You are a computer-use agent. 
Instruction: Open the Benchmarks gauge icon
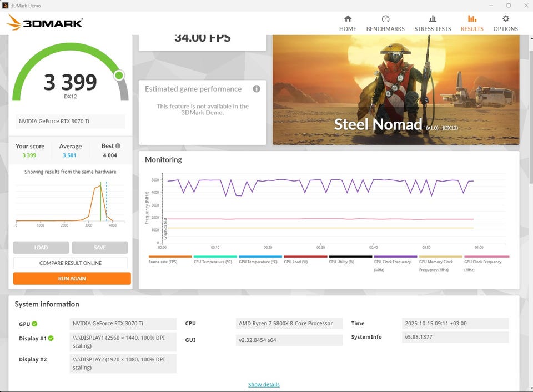click(385, 18)
